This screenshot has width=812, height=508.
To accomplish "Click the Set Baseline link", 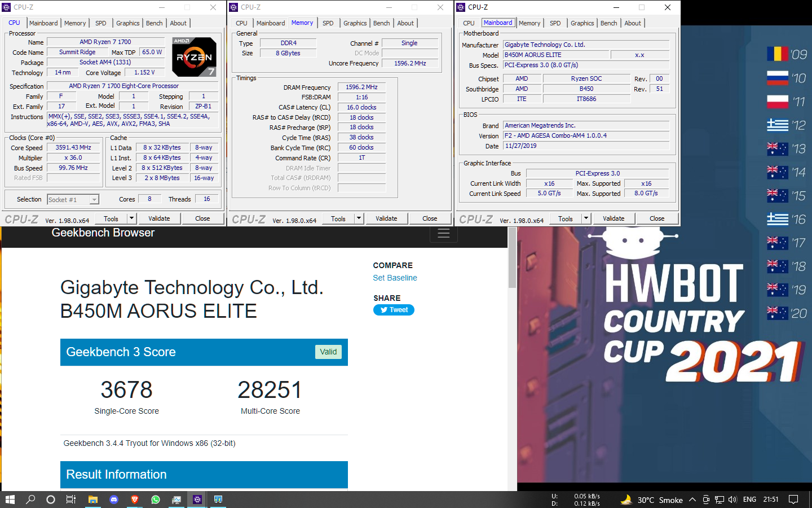I will click(395, 278).
